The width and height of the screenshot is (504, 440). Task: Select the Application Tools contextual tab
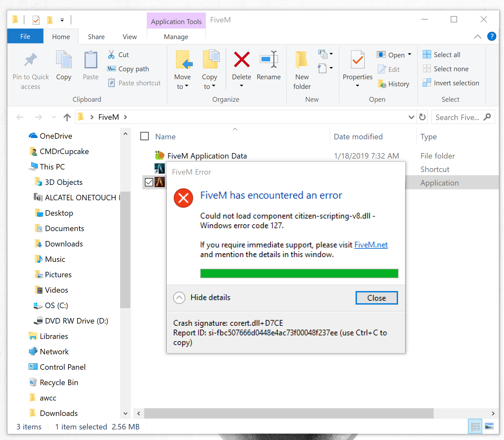pyautogui.click(x=176, y=21)
